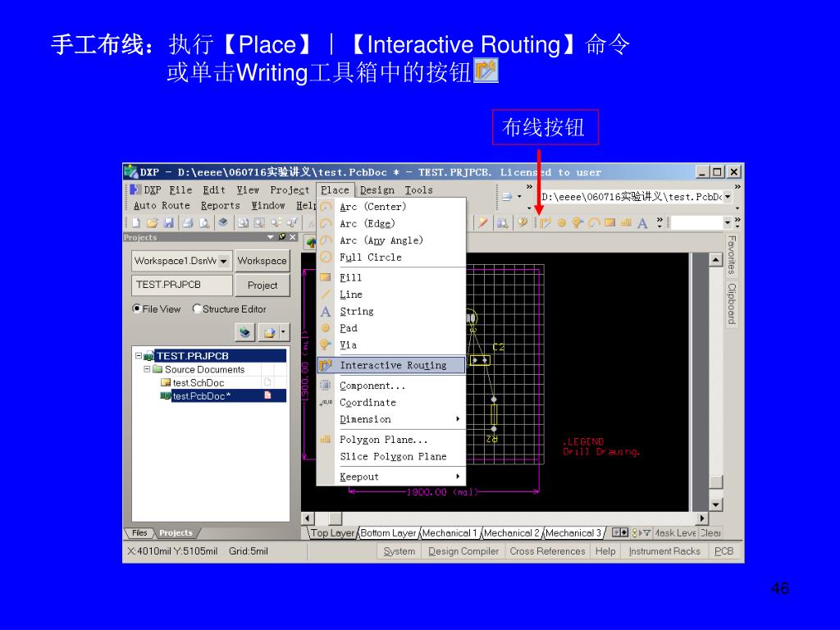The height and width of the screenshot is (630, 840).
Task: Select the Structure Editor radio button
Action: pos(197,309)
